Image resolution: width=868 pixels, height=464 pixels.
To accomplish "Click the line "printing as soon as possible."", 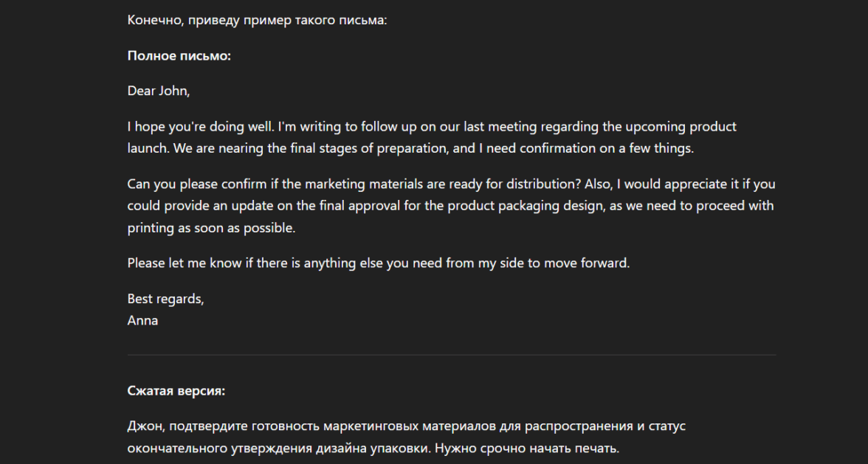I will (211, 228).
